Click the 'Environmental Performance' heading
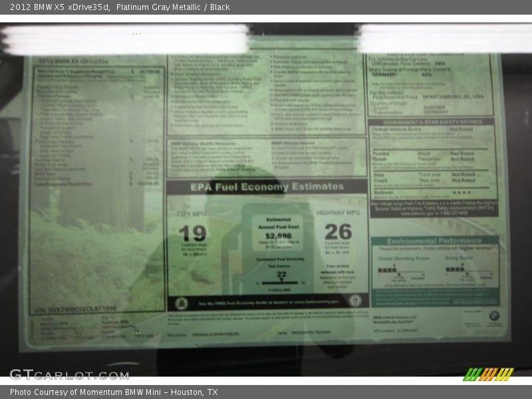The width and height of the screenshot is (532, 399). click(x=434, y=241)
